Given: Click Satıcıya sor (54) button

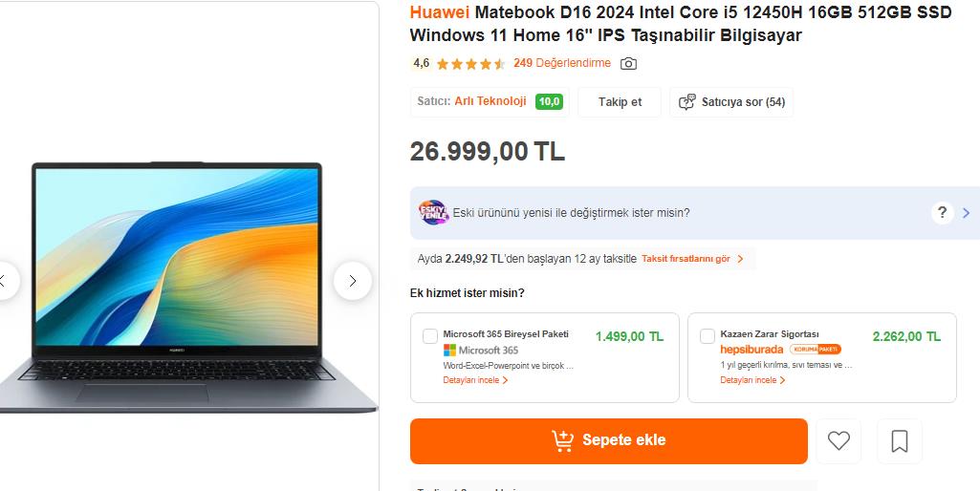Looking at the screenshot, I should click(731, 102).
